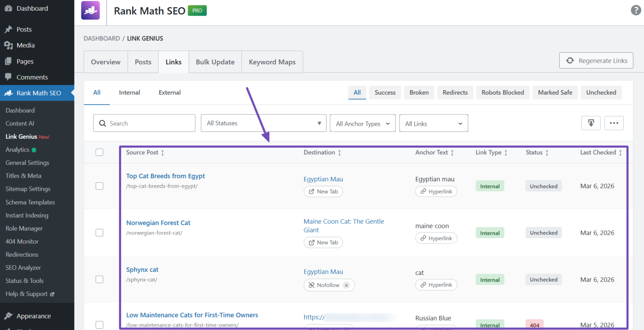Screen dimensions: 644x330
Task: Focus the Search input field
Action: click(x=144, y=123)
